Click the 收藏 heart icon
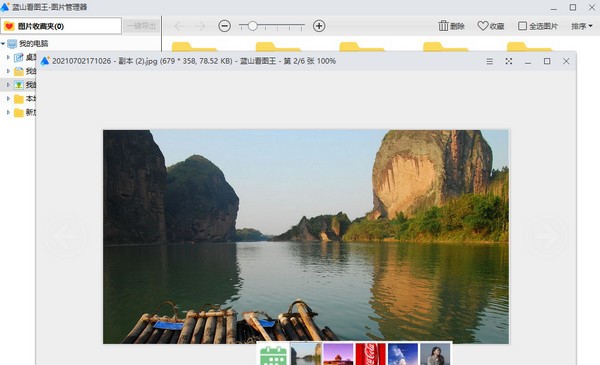 (483, 26)
